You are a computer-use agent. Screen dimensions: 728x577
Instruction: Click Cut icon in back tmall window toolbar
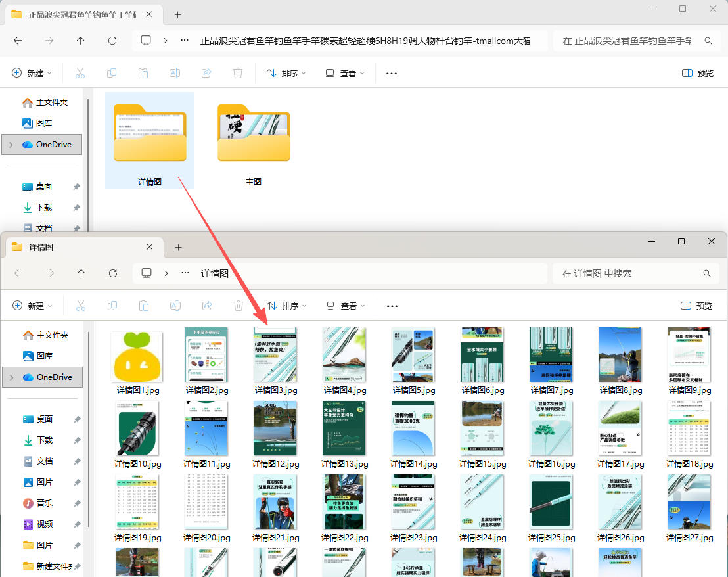point(80,73)
